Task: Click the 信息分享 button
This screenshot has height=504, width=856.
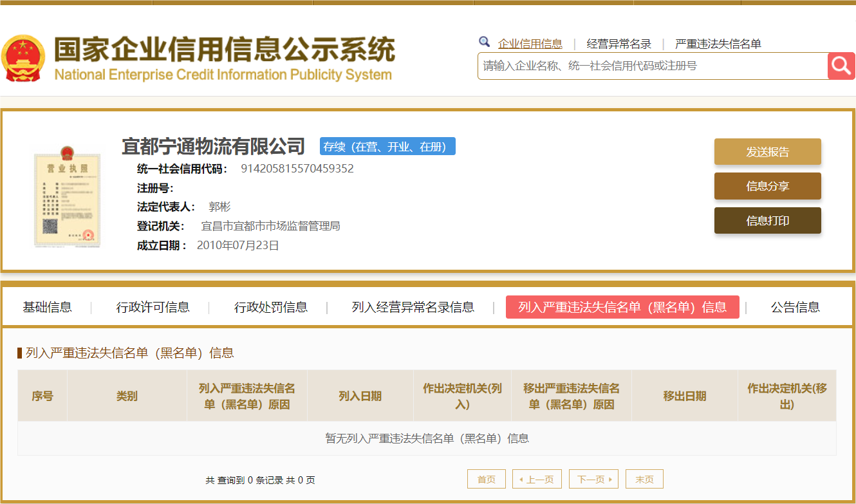Action: tap(768, 186)
